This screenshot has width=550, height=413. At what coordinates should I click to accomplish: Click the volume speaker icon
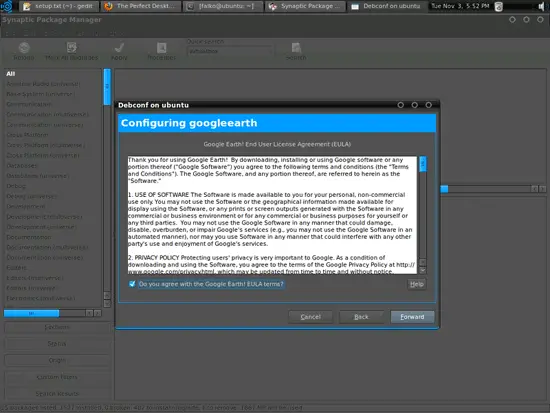pyautogui.click(x=542, y=6)
